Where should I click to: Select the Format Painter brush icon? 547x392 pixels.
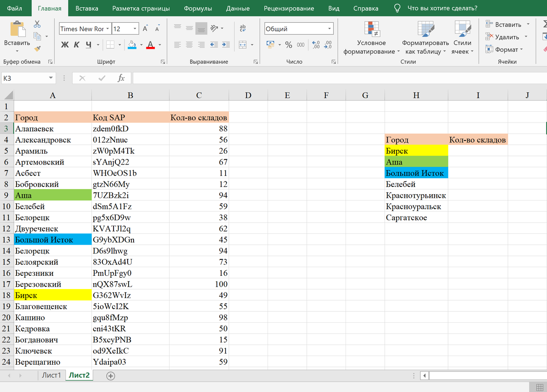[37, 48]
